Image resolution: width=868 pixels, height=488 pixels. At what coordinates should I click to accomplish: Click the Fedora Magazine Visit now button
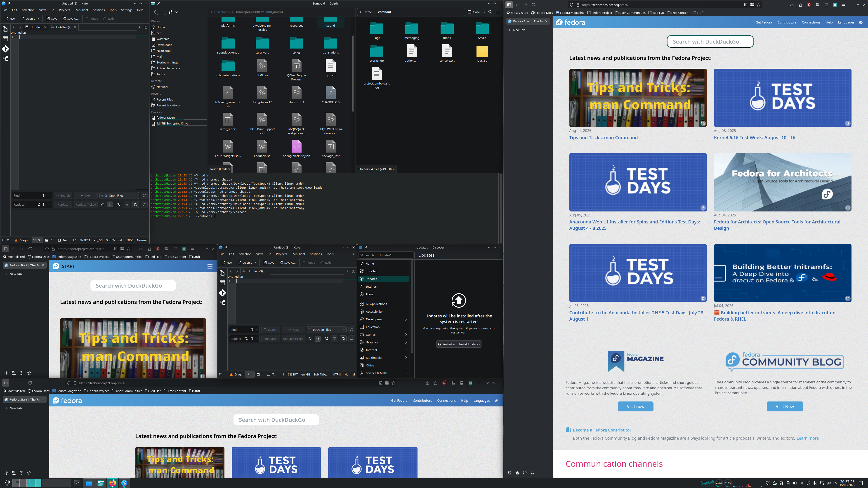tap(635, 406)
